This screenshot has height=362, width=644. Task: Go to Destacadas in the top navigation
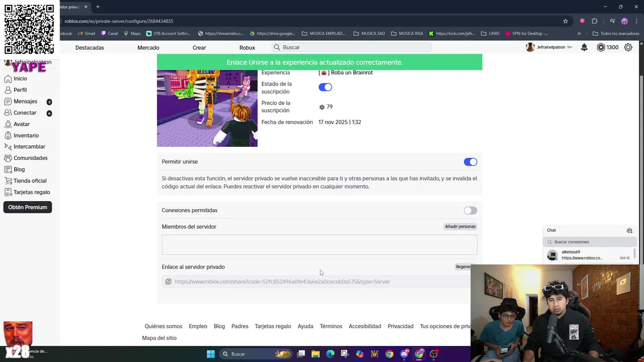[x=90, y=48]
